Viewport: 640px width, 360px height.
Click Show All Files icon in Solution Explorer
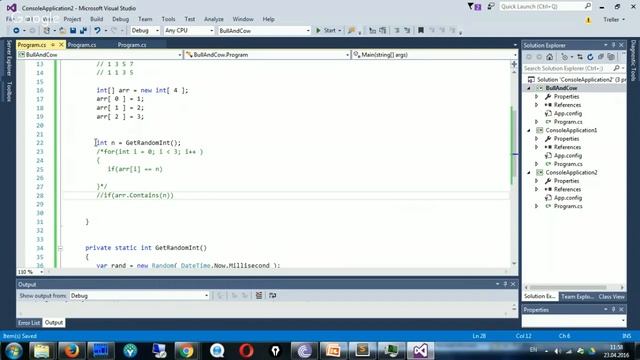[x=611, y=57]
